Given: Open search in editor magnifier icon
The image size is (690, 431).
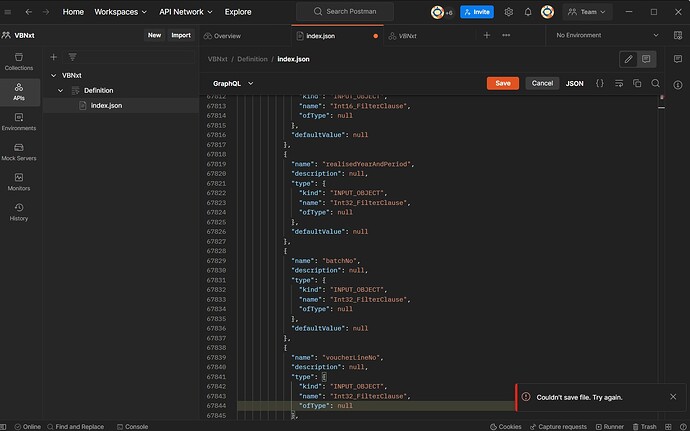Looking at the screenshot, I should (x=655, y=83).
